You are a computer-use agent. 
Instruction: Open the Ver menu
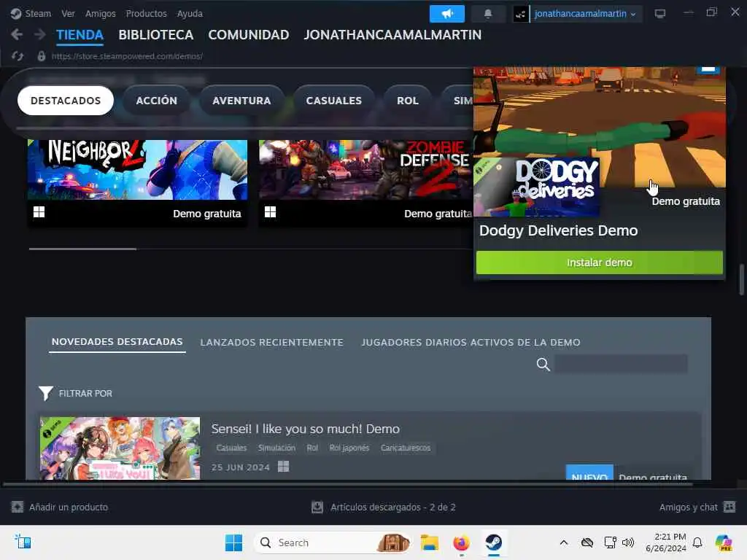click(68, 13)
